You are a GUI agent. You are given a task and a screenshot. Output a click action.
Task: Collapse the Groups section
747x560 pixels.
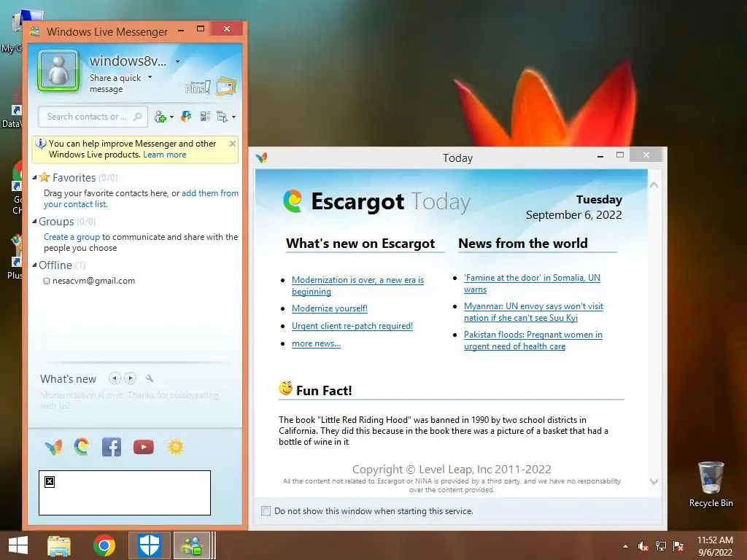35,222
